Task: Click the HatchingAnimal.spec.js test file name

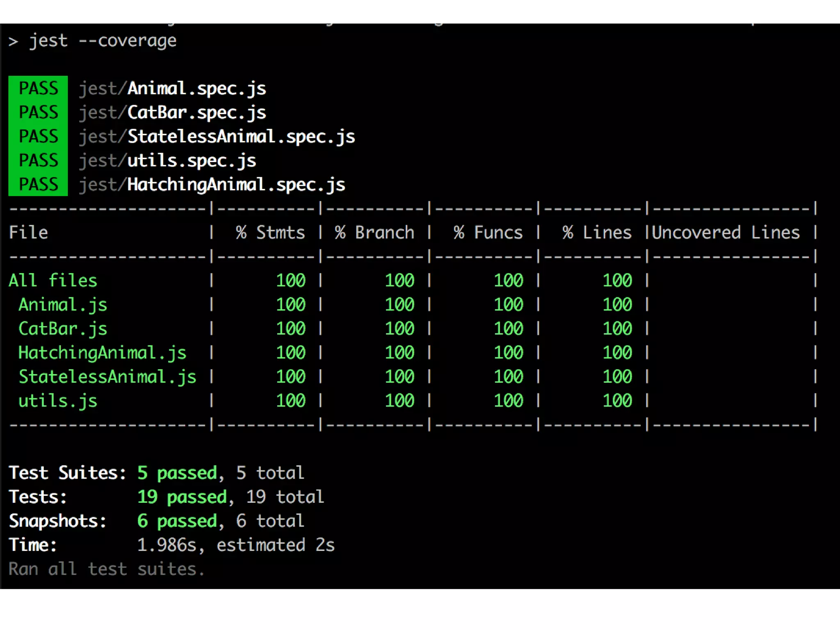Action: click(x=236, y=185)
